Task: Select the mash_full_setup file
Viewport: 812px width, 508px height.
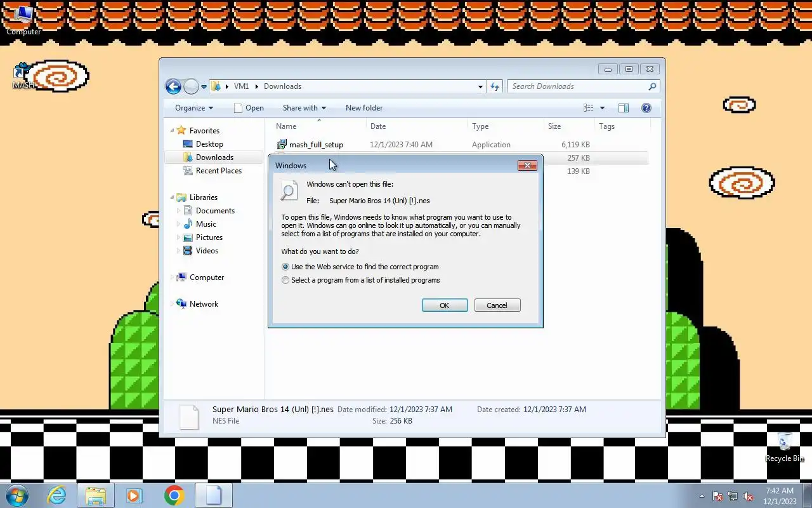Action: (316, 145)
